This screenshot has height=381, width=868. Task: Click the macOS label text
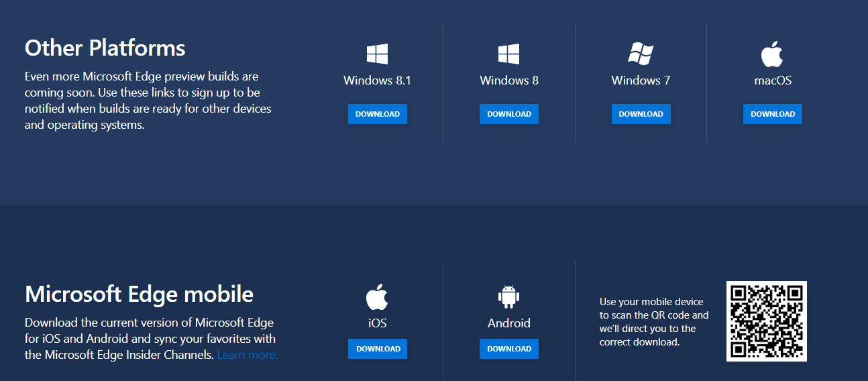tap(773, 80)
